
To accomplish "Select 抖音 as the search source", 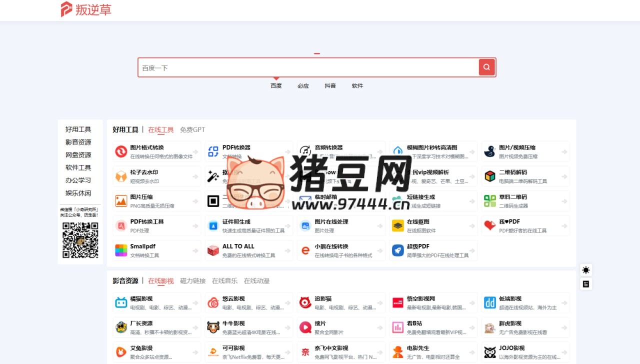I will [x=330, y=85].
